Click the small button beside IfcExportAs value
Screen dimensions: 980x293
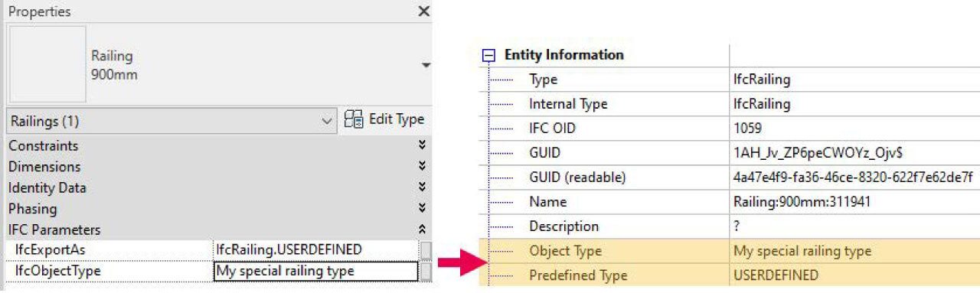click(426, 250)
